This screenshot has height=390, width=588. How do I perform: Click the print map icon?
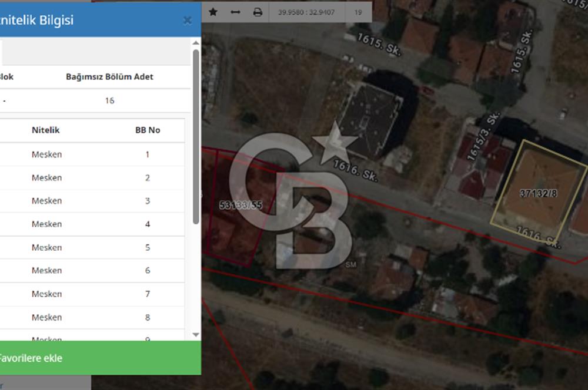point(258,12)
